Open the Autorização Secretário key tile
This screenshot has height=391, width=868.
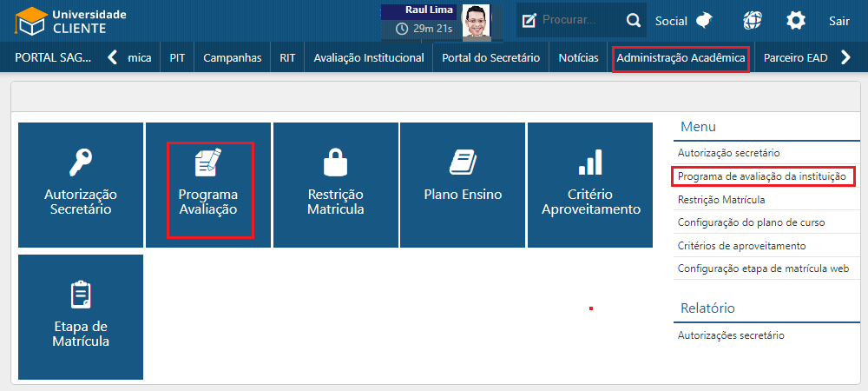81,185
